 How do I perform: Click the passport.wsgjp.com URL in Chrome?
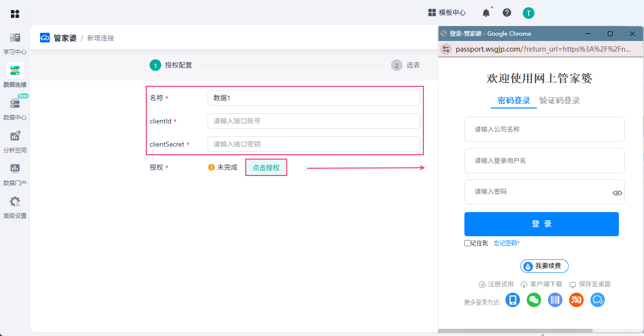(543, 49)
